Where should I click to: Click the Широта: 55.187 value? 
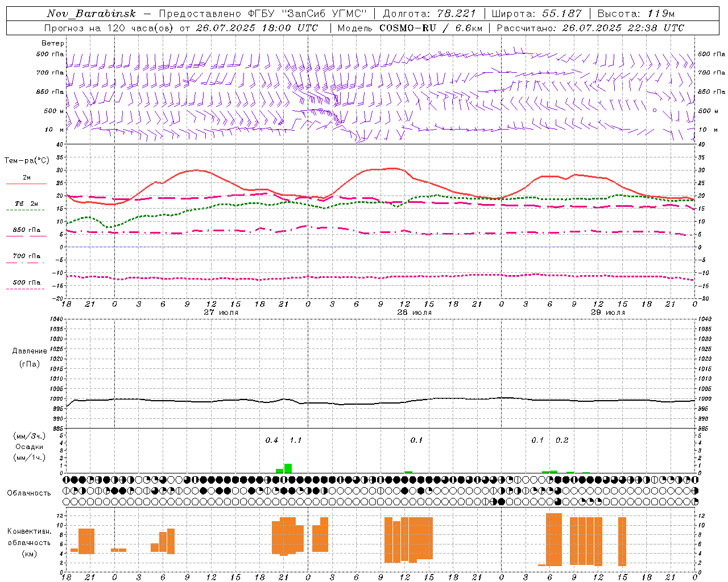click(536, 14)
